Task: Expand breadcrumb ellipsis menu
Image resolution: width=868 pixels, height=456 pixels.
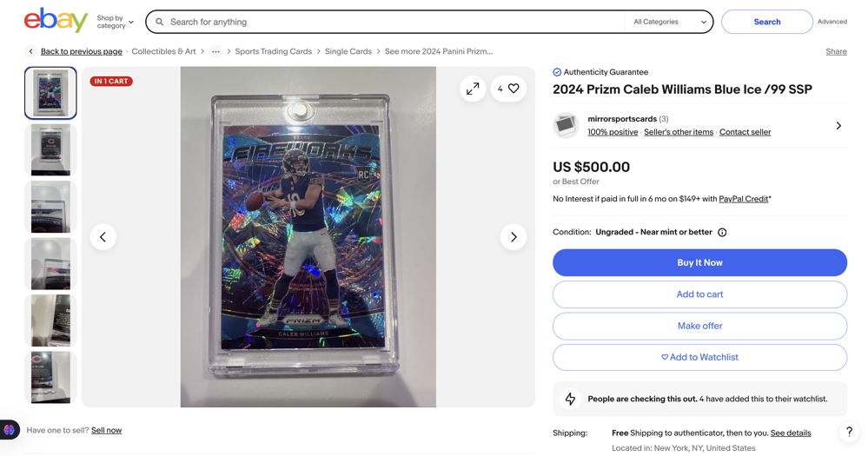Action: (x=215, y=51)
